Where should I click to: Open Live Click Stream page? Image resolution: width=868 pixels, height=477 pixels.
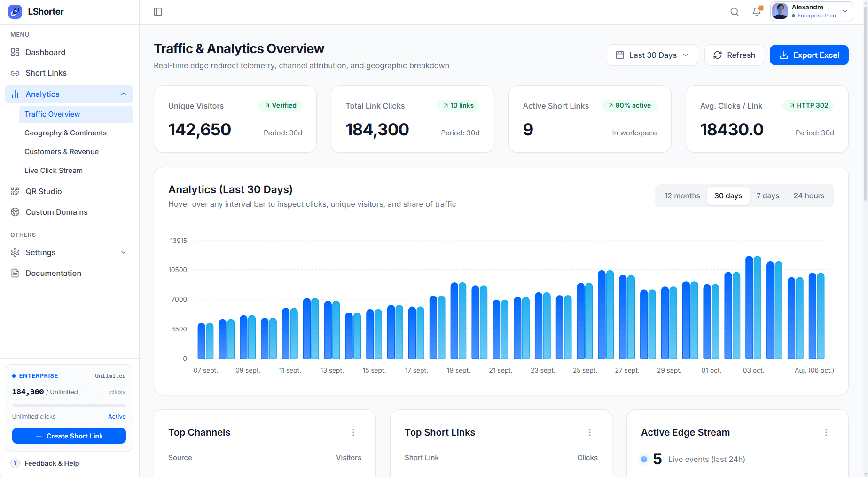[76, 171]
